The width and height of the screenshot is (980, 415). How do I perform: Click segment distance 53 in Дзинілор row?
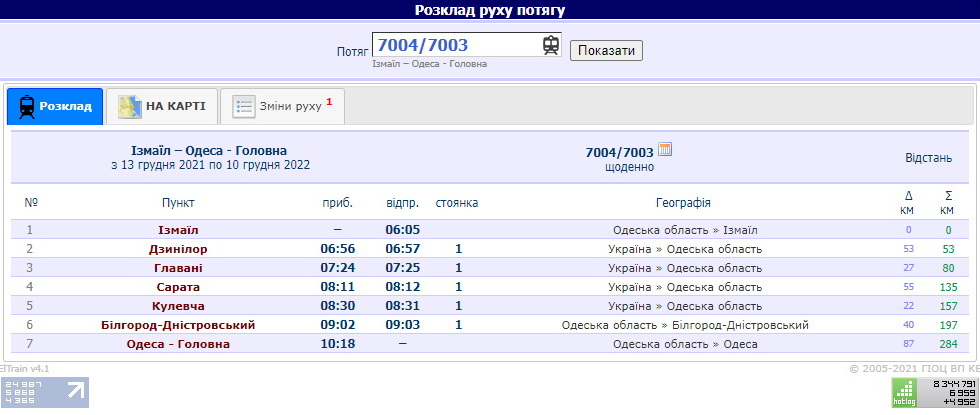(x=909, y=249)
